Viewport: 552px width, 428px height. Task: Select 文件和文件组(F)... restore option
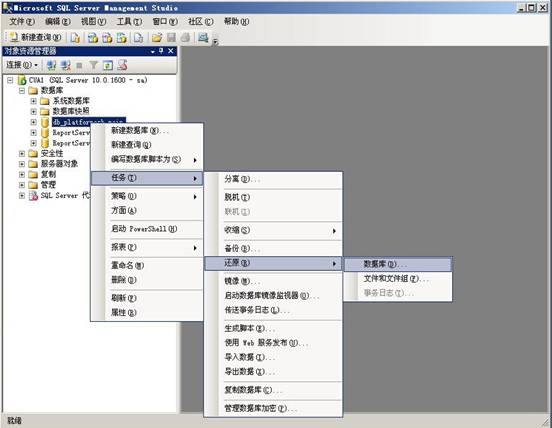click(x=396, y=278)
